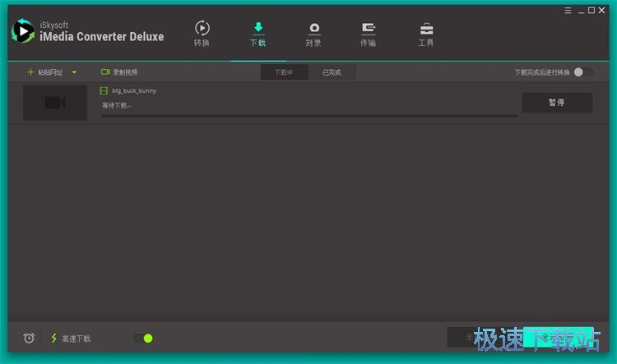Select the 下载 (Download) tab

(258, 34)
